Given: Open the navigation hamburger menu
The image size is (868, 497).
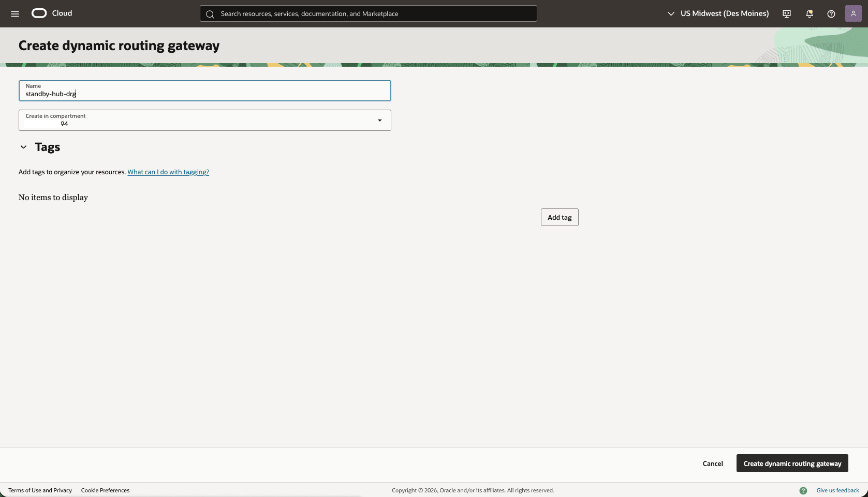Looking at the screenshot, I should 14,13.
